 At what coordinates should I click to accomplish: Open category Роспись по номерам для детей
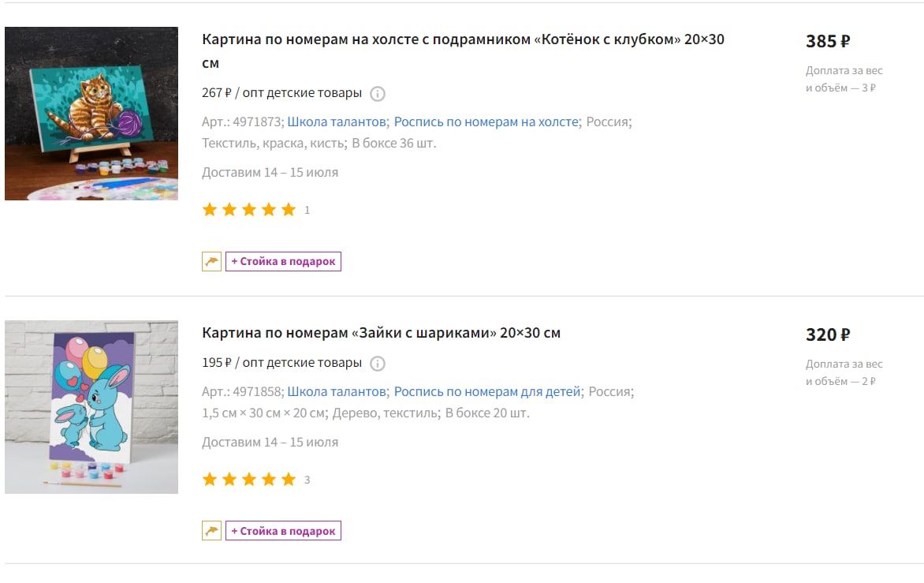tap(487, 392)
